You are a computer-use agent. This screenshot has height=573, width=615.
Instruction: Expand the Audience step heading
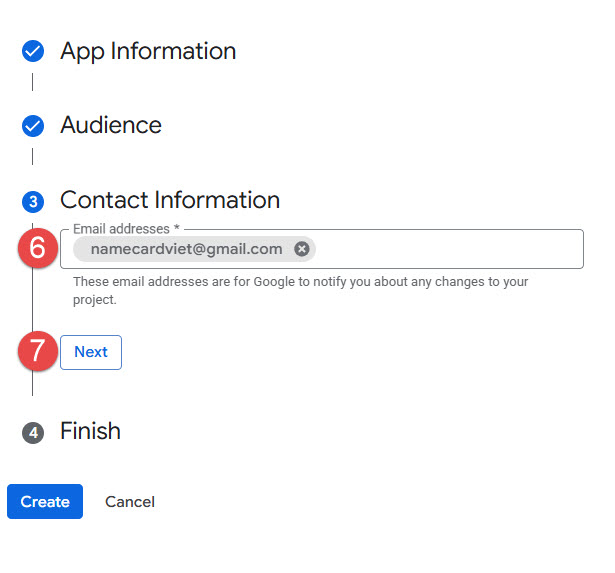[x=110, y=126]
